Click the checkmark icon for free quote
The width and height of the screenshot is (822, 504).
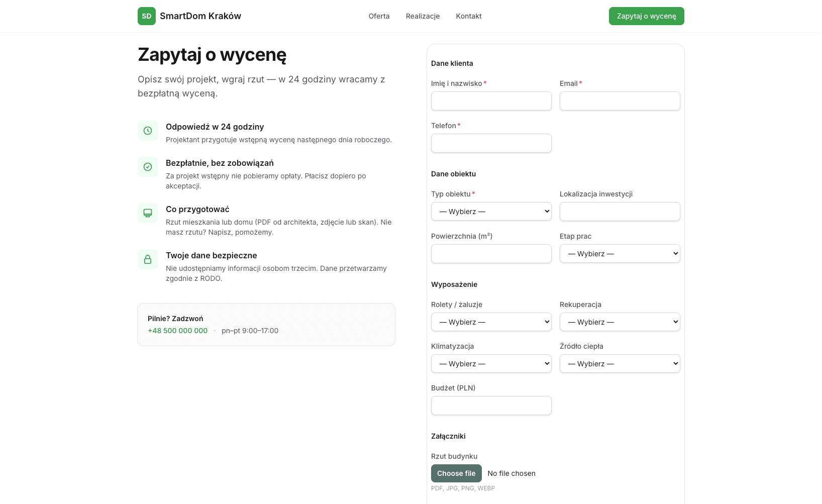pos(148,167)
